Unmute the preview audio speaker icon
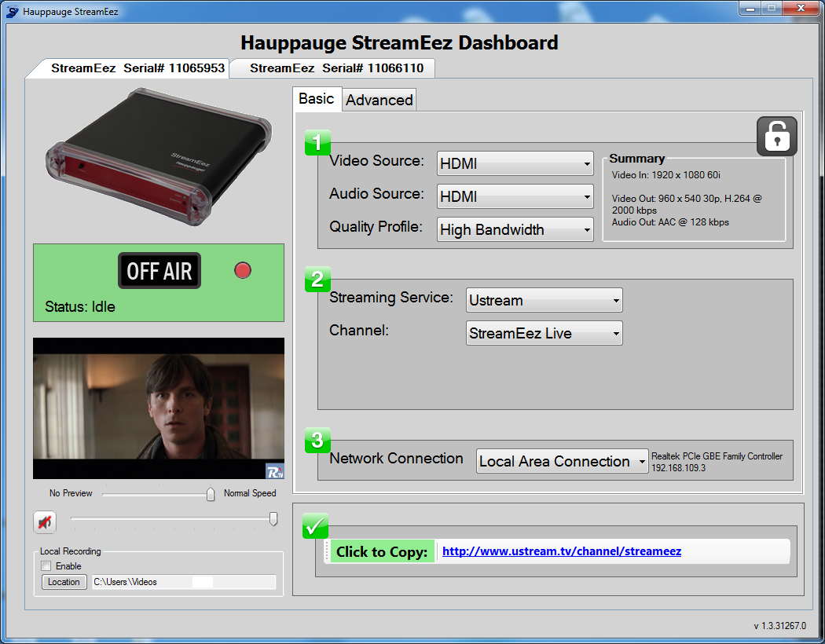Image resolution: width=825 pixels, height=644 pixels. tap(44, 521)
